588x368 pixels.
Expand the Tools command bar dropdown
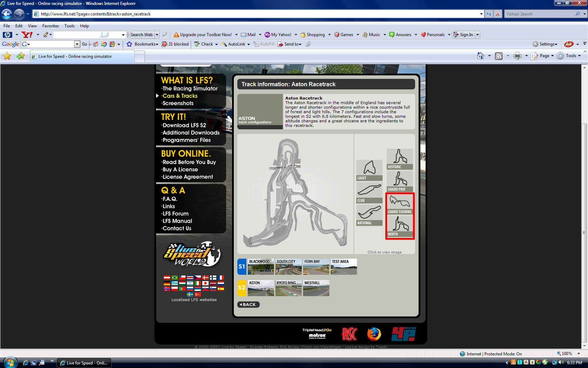579,56
